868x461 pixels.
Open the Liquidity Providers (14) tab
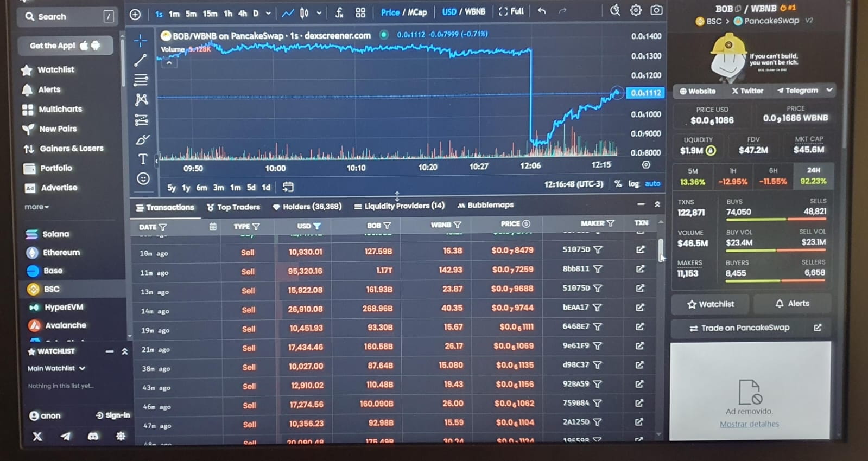click(x=399, y=206)
